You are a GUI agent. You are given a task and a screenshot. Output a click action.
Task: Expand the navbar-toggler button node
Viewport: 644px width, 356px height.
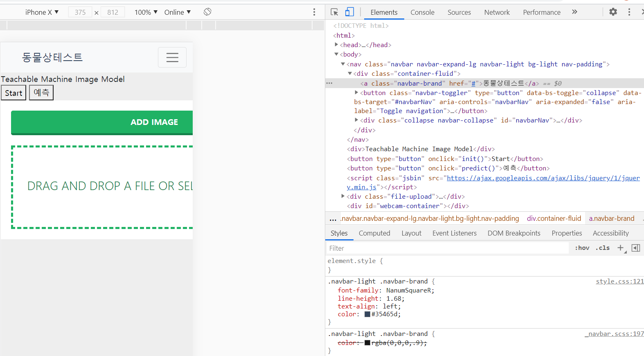click(356, 93)
